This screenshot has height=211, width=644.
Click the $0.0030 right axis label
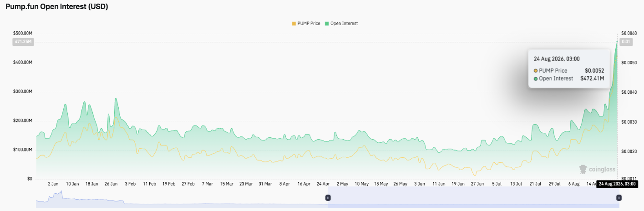click(x=629, y=122)
